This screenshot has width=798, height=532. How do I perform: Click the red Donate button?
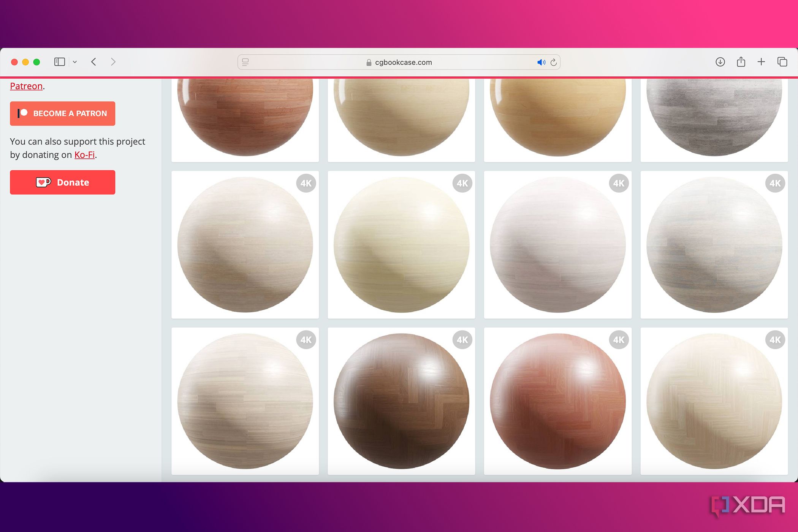(x=63, y=182)
